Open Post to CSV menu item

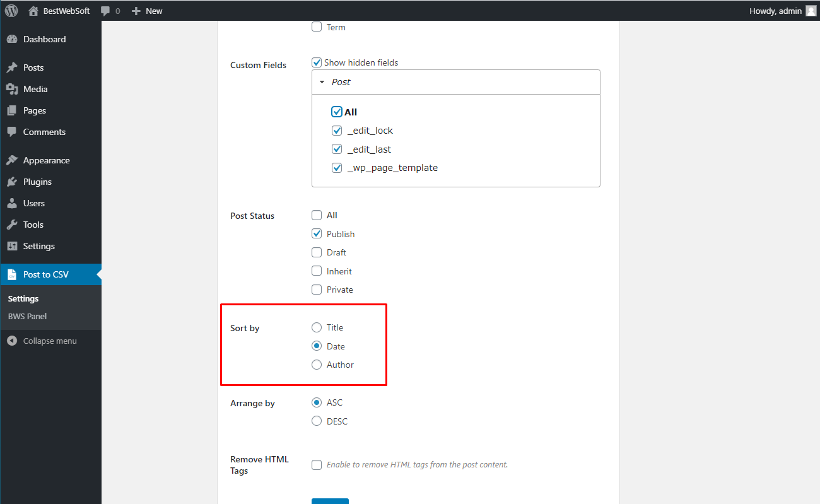50,274
